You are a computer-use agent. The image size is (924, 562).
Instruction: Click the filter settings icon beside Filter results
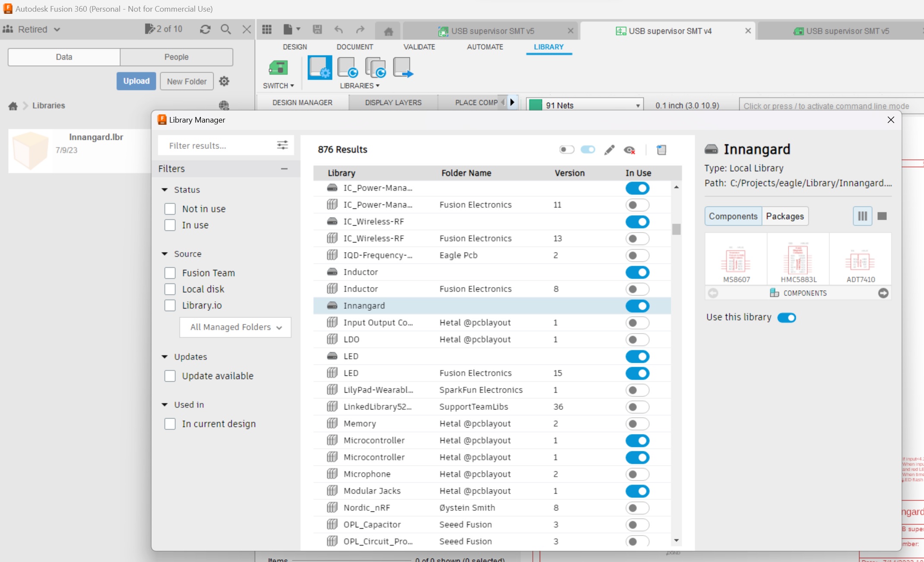282,145
